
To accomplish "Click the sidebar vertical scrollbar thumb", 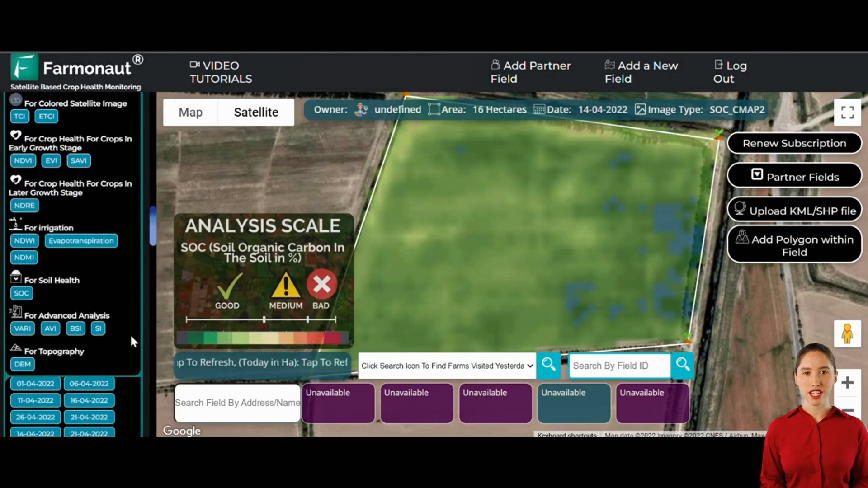I will point(153,226).
